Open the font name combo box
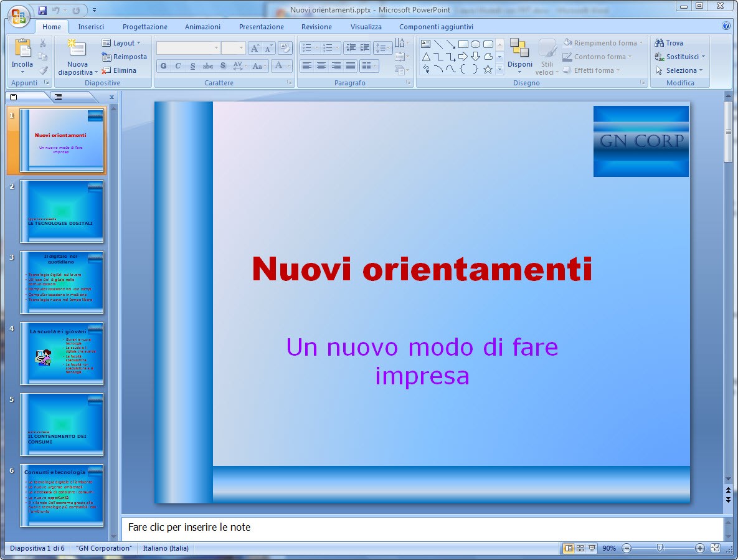 pos(187,48)
